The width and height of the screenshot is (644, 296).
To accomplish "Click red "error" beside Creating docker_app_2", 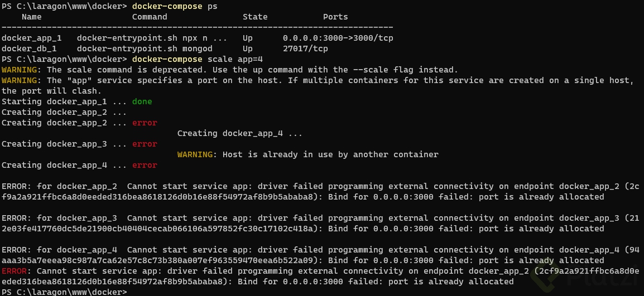I will (x=145, y=123).
